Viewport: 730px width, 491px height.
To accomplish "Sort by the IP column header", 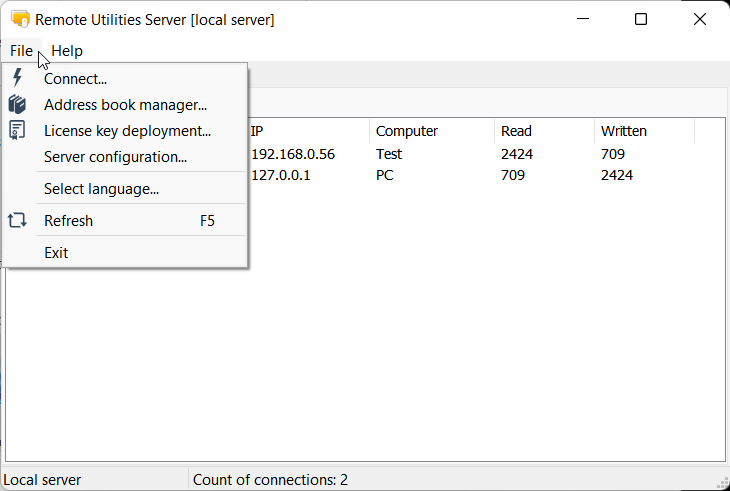I will [306, 131].
